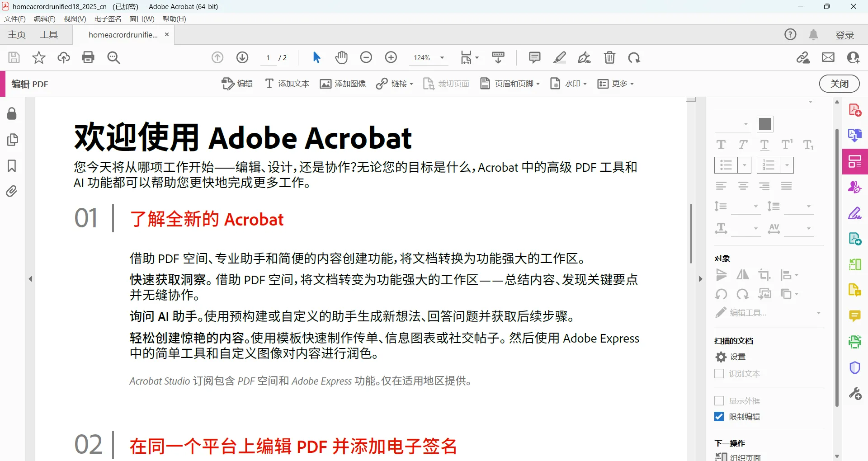
Task: Open the Fill & Sign tool in right panel
Action: (x=854, y=213)
